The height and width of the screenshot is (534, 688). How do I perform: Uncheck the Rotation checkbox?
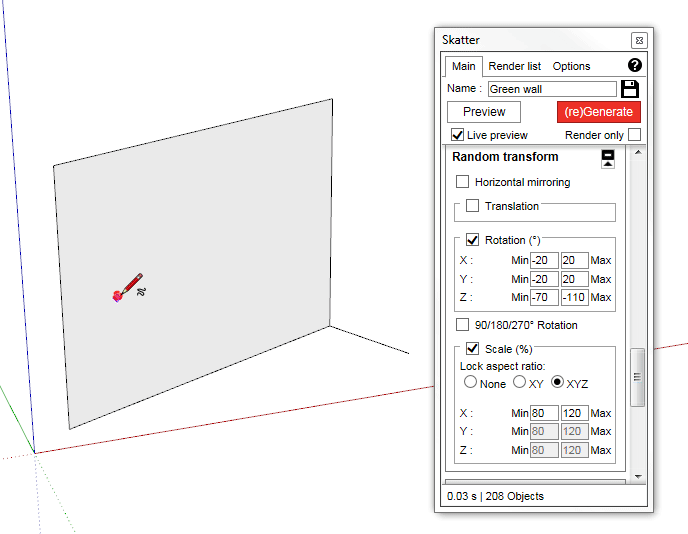point(472,240)
